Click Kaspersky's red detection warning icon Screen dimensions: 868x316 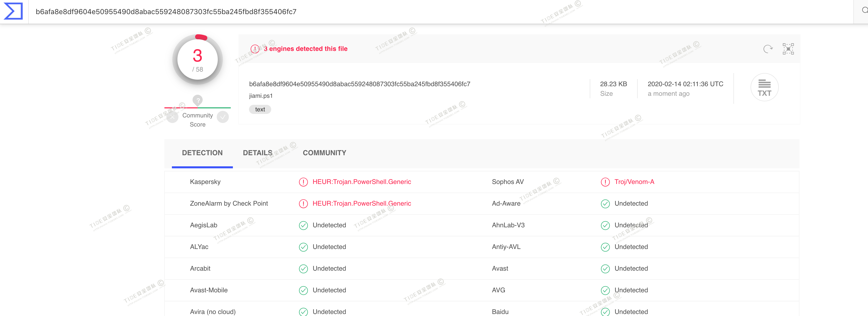point(303,182)
